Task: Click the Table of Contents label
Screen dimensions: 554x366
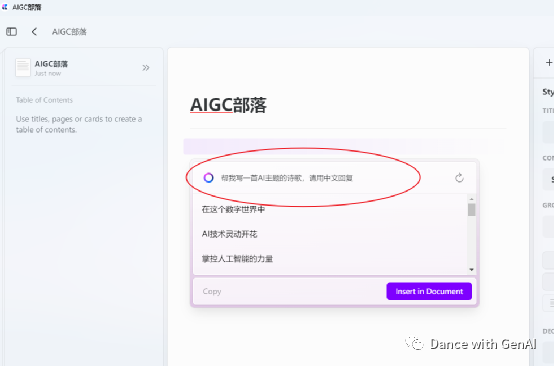Action: pyautogui.click(x=44, y=100)
